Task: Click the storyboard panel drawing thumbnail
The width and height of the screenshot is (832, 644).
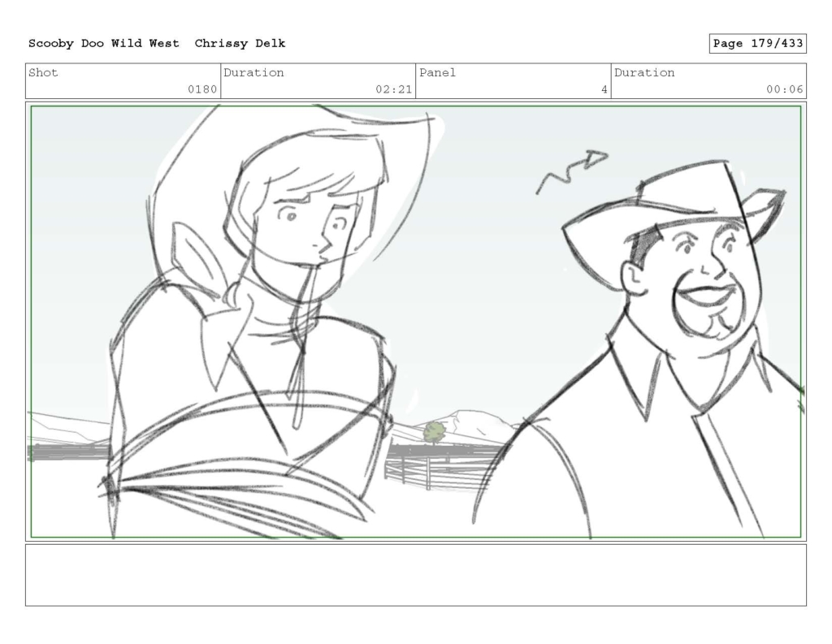Action: [416, 322]
